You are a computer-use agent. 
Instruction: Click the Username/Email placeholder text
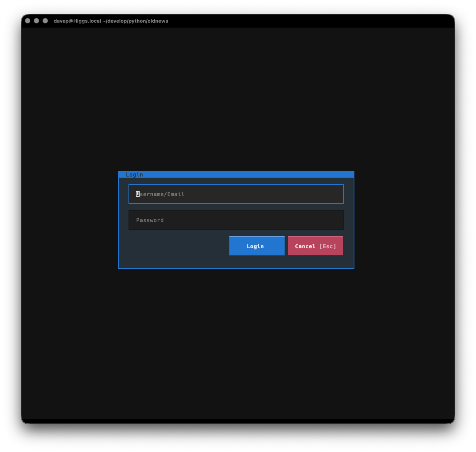point(160,194)
